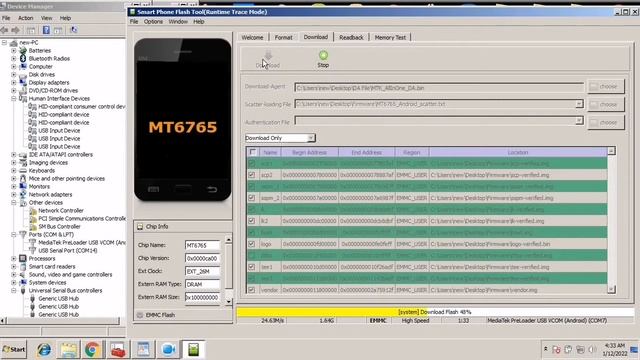Uncheck the lk2 partition checkbox
Image resolution: width=640 pixels, height=360 pixels.
tap(252, 221)
